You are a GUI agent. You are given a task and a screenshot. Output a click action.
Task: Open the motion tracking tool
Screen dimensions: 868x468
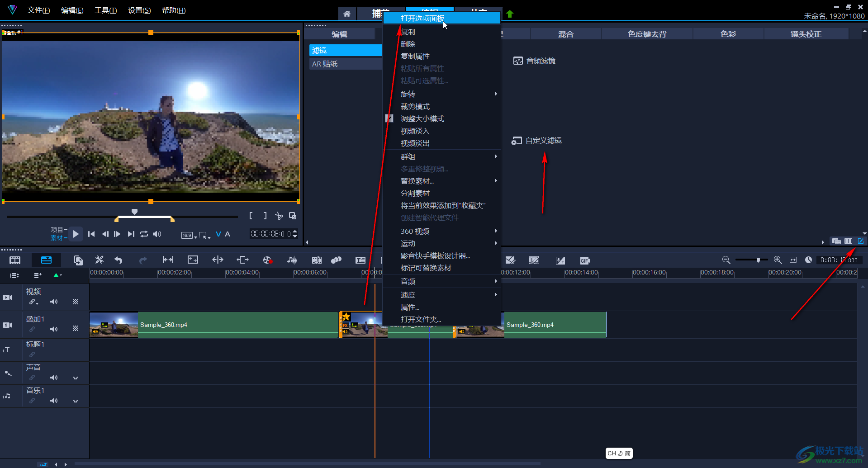pos(337,260)
